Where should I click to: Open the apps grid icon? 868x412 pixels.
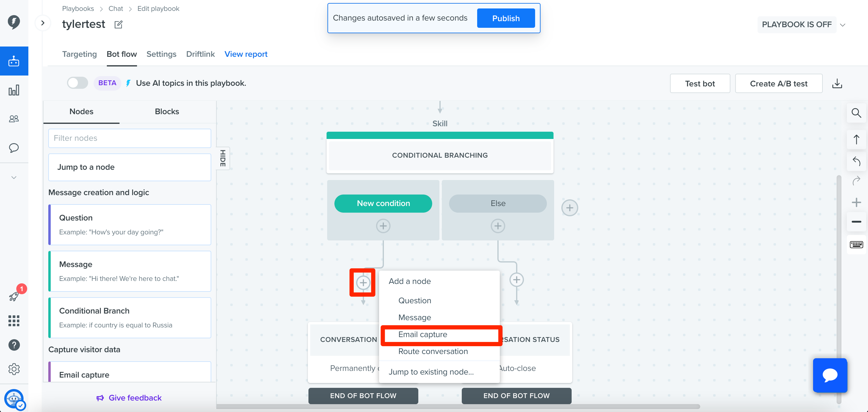click(x=14, y=321)
